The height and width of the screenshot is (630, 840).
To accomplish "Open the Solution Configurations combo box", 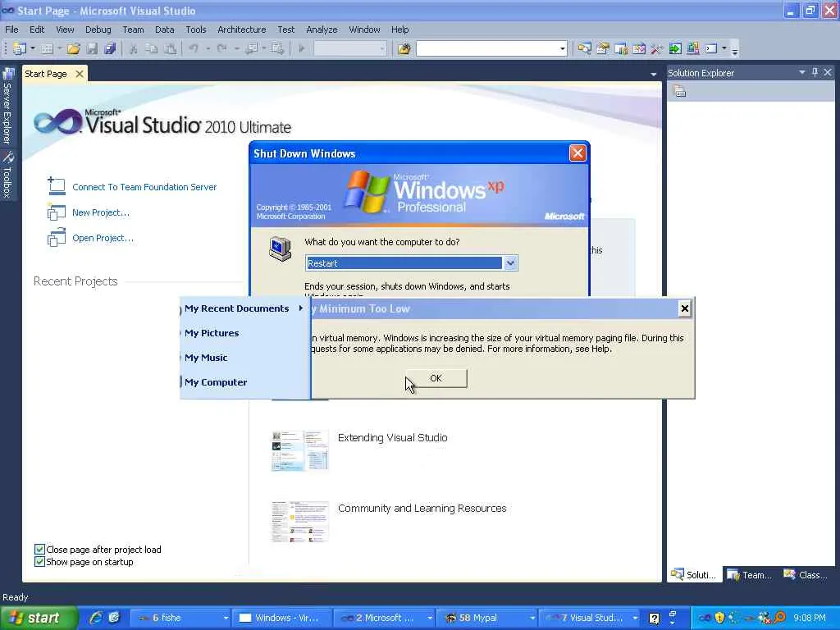I will coord(349,48).
